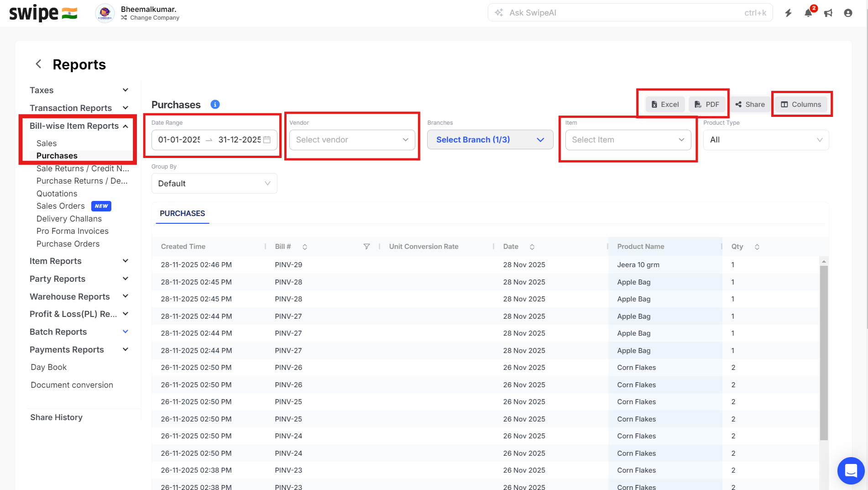
Task: Click Change Company link
Action: point(150,18)
